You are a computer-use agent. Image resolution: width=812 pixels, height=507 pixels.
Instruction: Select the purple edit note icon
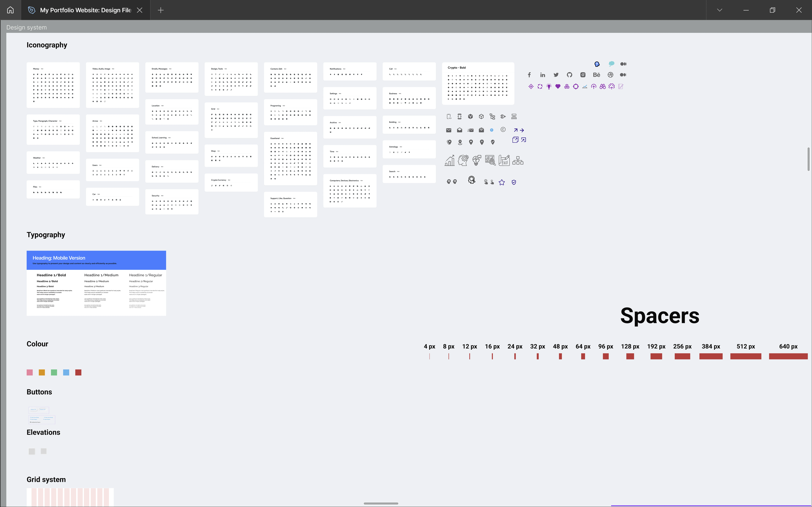(x=621, y=87)
